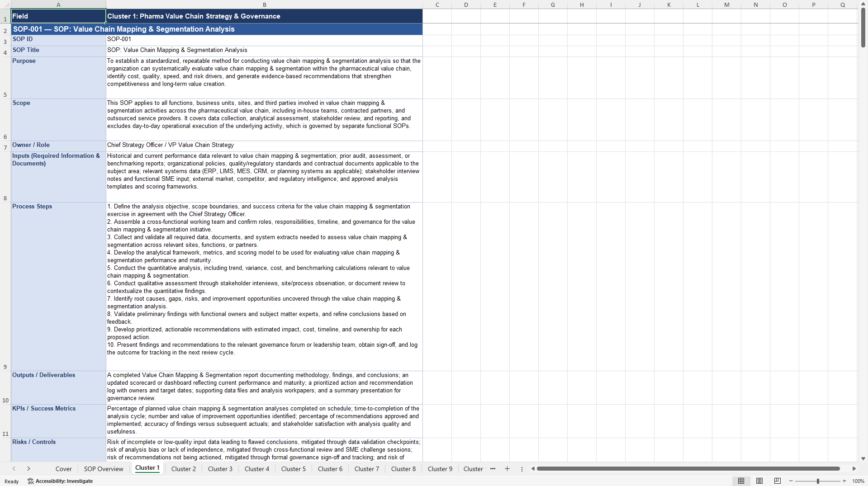Click the 'Owner / Role' label cell
The height and width of the screenshot is (486, 868).
[x=58, y=146]
